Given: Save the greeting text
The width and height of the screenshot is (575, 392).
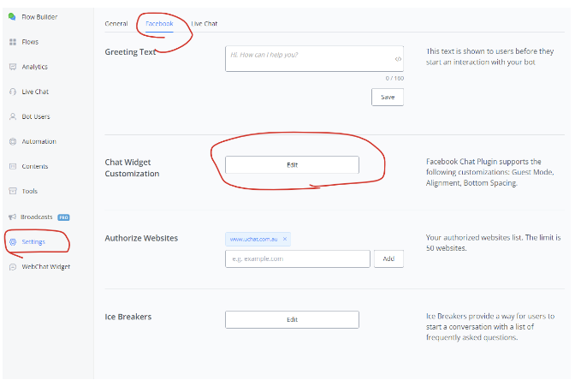Looking at the screenshot, I should [388, 98].
